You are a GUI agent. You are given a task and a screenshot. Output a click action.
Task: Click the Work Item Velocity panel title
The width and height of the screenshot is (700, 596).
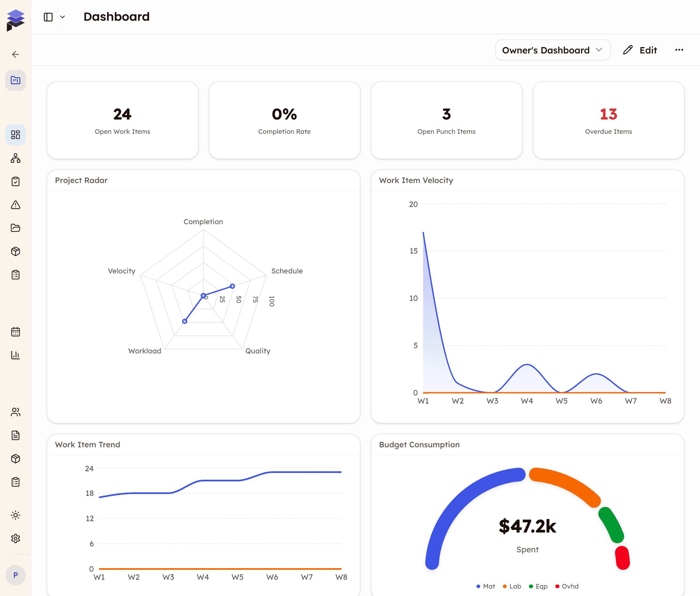point(416,180)
